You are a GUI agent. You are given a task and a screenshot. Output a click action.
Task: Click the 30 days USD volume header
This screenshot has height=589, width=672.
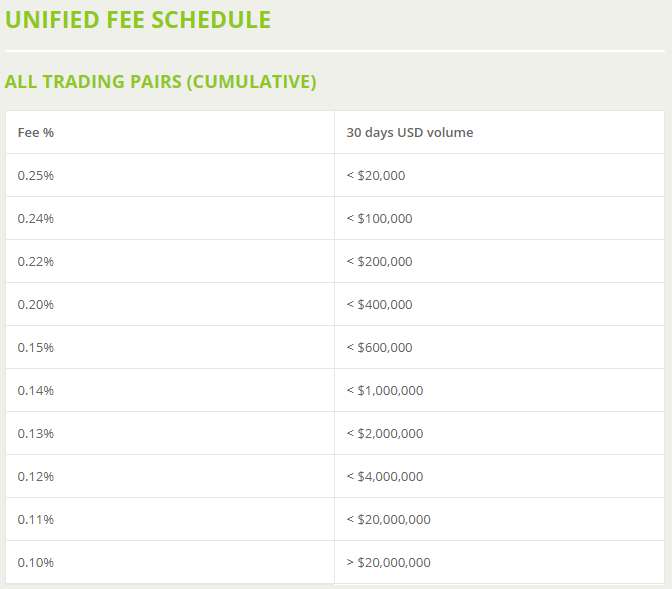coord(499,132)
